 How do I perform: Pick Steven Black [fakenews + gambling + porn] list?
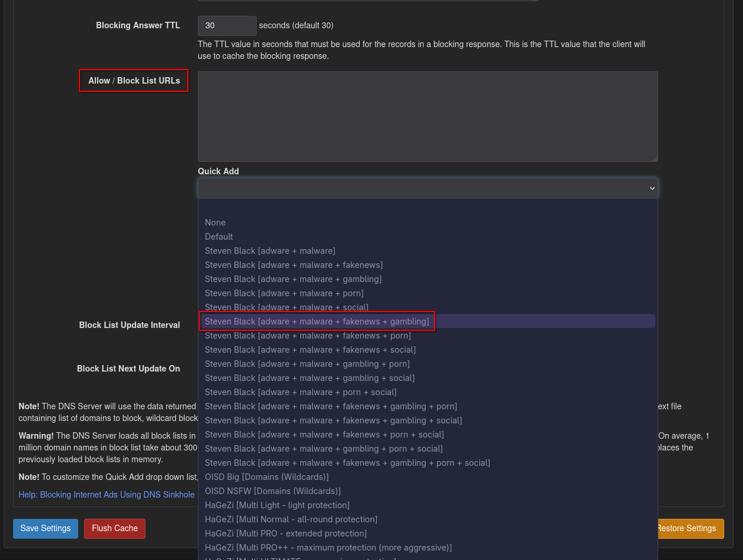pos(428,406)
